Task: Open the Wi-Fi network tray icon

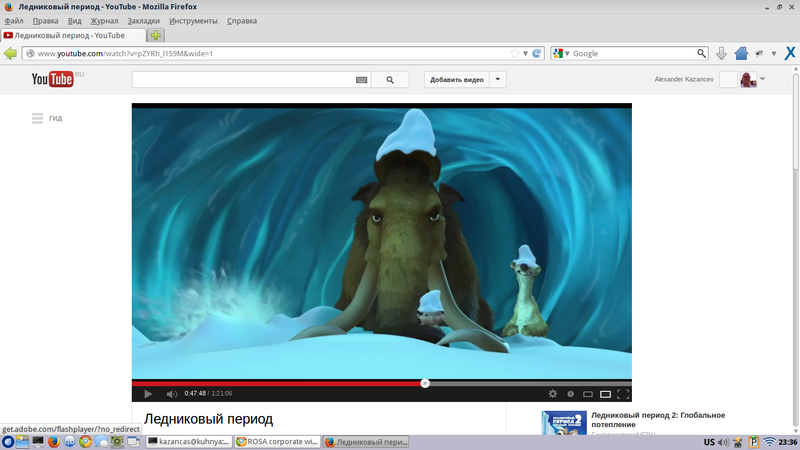Action: pyautogui.click(x=769, y=442)
